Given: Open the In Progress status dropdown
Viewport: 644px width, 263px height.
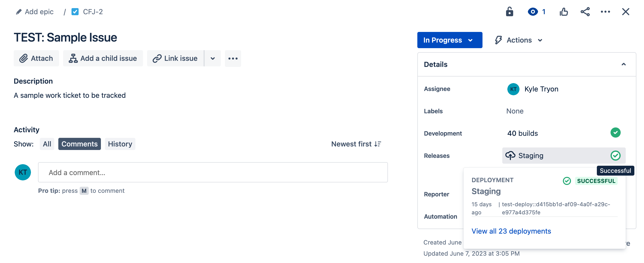Looking at the screenshot, I should (450, 40).
